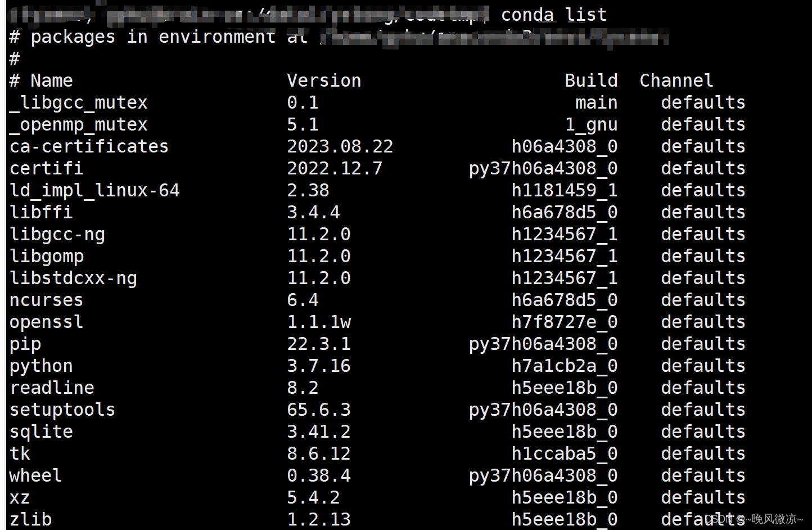
Task: Select the _libgcc_mutex package name
Action: point(79,103)
